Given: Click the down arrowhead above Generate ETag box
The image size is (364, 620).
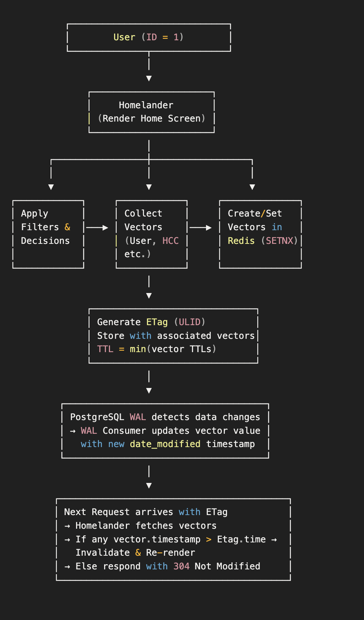Looking at the screenshot, I should point(149,296).
